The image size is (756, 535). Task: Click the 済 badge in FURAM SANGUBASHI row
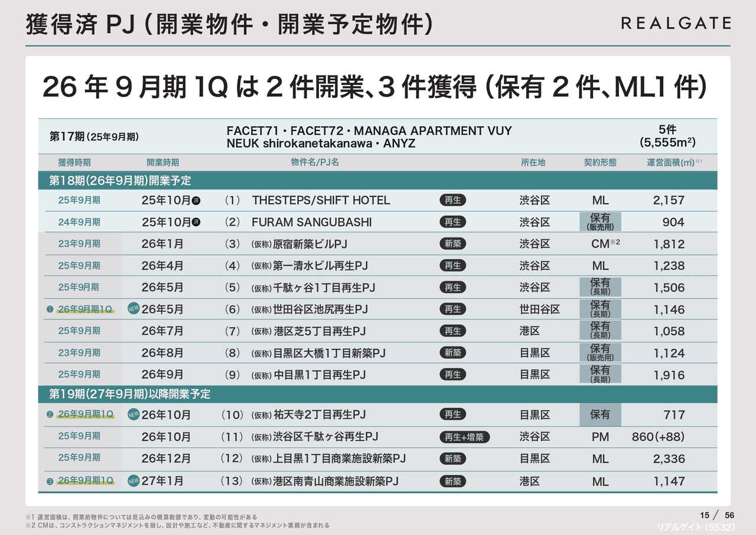pyautogui.click(x=197, y=223)
